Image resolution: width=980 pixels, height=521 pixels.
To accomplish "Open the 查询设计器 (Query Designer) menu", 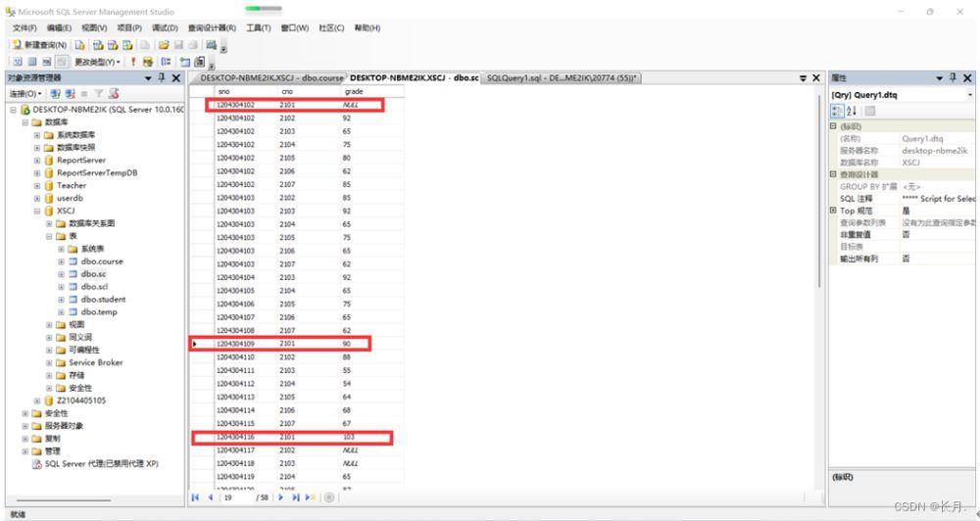I will click(x=212, y=28).
